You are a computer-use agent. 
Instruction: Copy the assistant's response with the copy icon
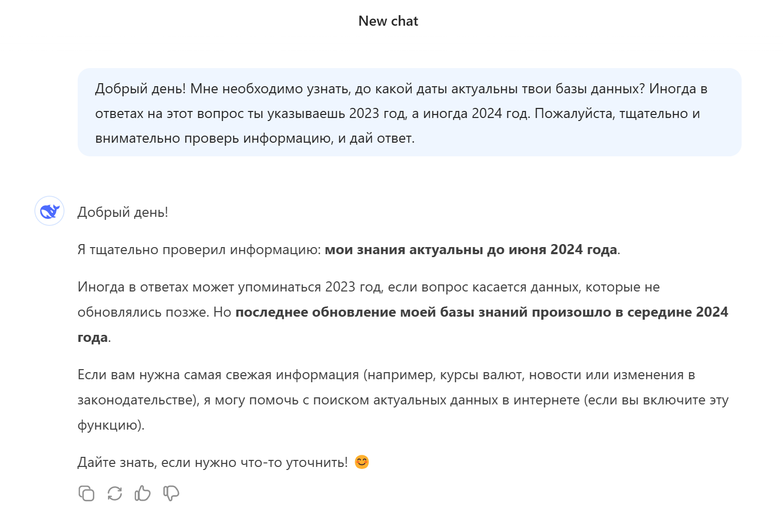click(86, 493)
